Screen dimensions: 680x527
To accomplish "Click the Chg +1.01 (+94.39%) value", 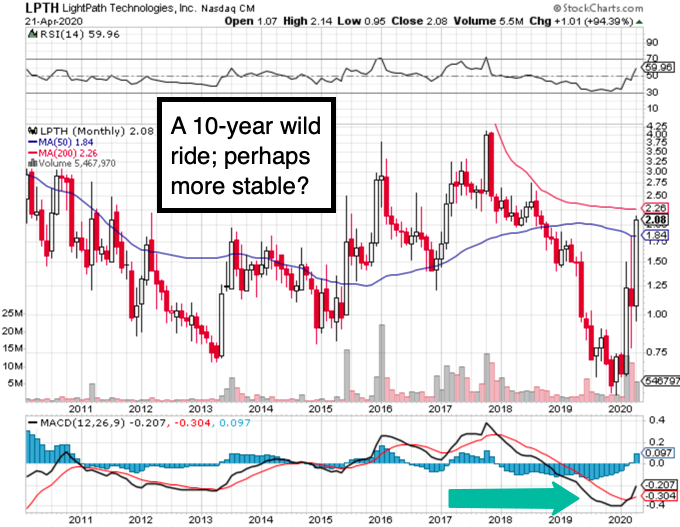I will 581,21.
